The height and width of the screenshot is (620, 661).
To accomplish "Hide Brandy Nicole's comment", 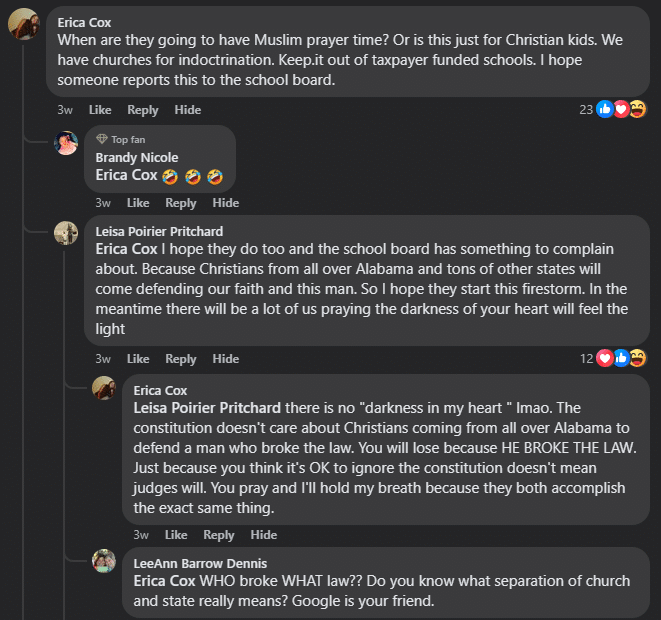I will pyautogui.click(x=226, y=203).
